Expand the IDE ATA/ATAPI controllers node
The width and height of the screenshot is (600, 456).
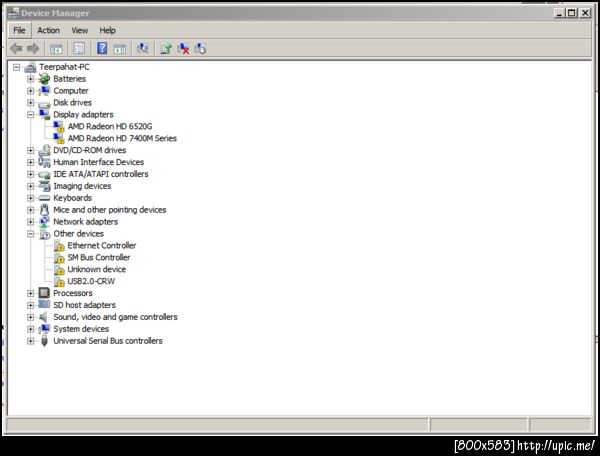(x=31, y=174)
